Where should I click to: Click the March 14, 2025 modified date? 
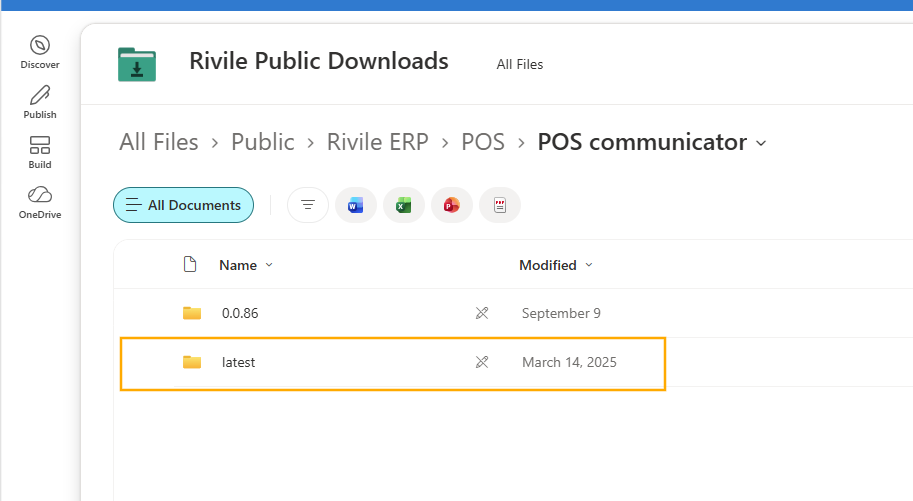[x=569, y=362]
